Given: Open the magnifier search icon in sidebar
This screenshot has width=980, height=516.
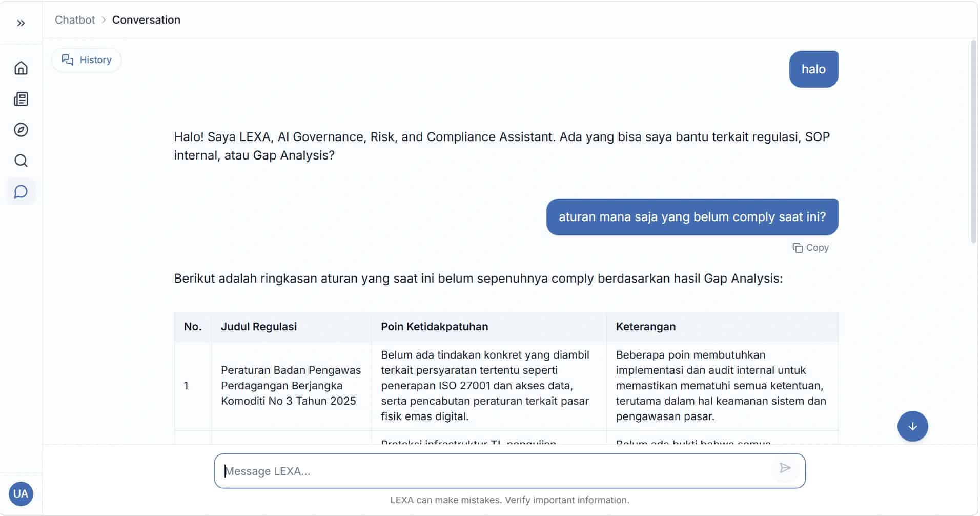Looking at the screenshot, I should pos(21,161).
